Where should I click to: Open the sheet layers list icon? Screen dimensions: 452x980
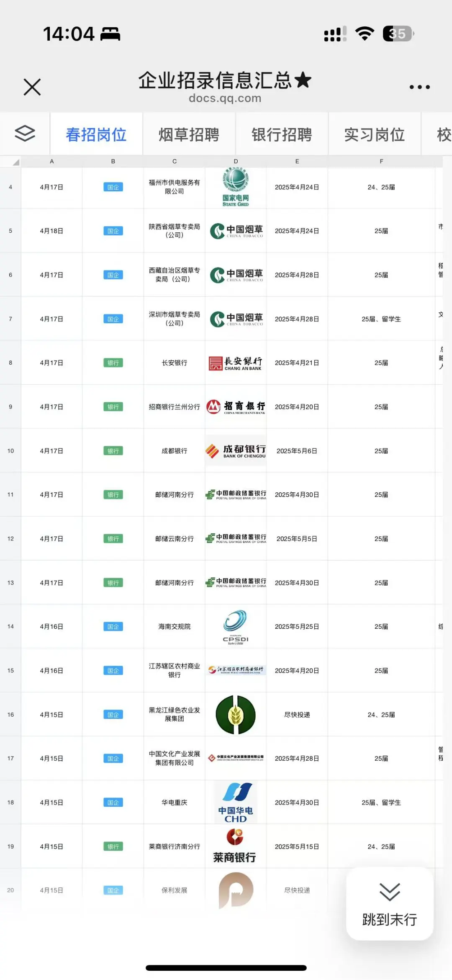tap(25, 134)
